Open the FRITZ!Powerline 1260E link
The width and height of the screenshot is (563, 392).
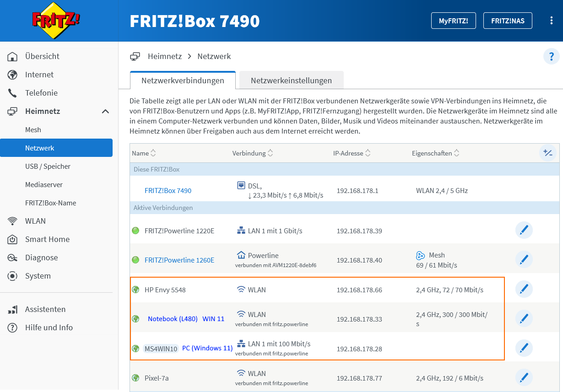click(179, 260)
